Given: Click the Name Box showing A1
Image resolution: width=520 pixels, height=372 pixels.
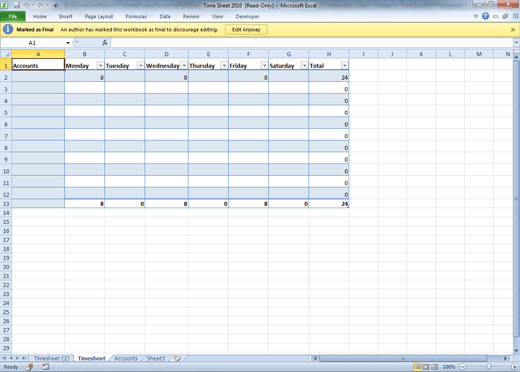Looking at the screenshot, I should 32,43.
